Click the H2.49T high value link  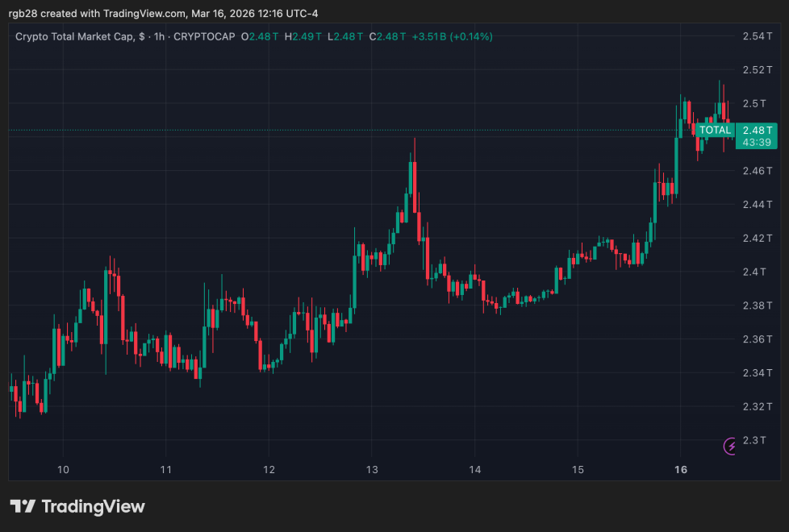[x=304, y=36]
